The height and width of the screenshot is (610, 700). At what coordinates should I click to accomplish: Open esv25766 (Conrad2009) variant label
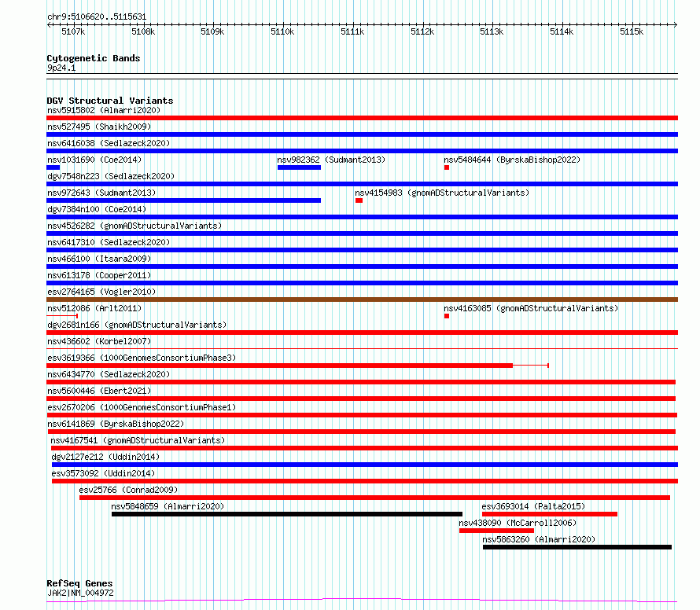(x=128, y=490)
